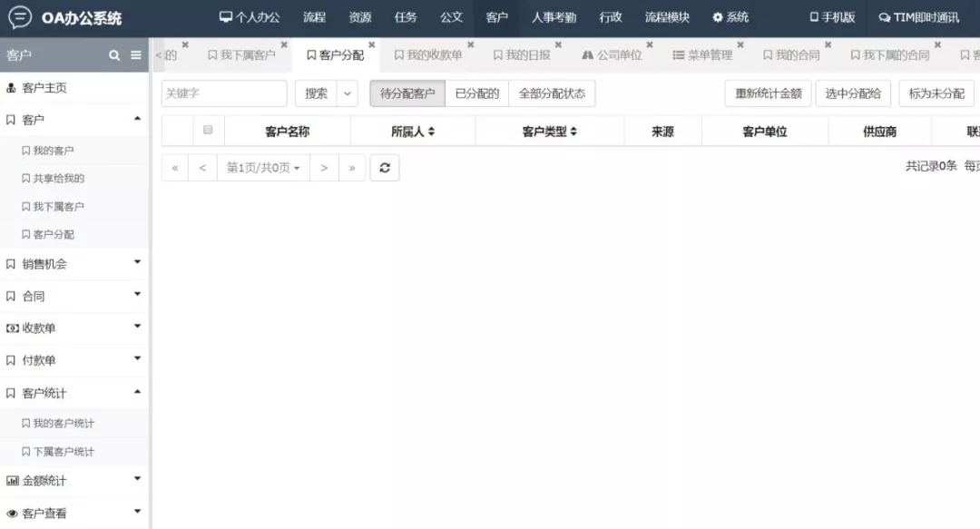Screen dimensions: 980x529
Task: Close the 客户分配 tab with its x
Action: (x=371, y=44)
